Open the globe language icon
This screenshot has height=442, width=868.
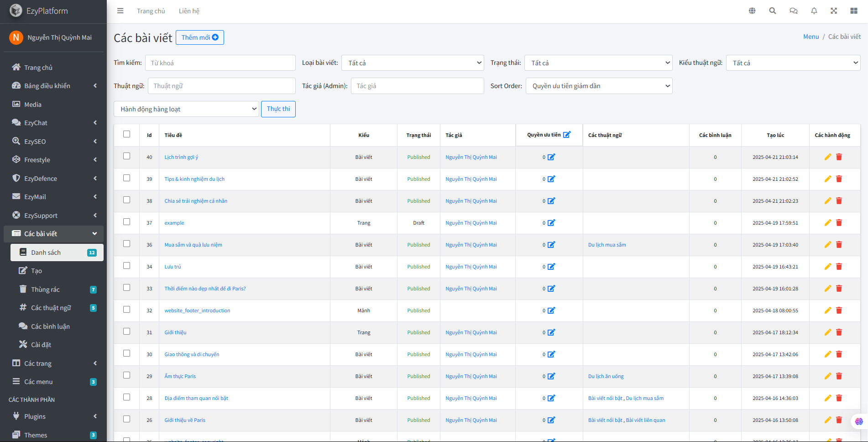(752, 11)
